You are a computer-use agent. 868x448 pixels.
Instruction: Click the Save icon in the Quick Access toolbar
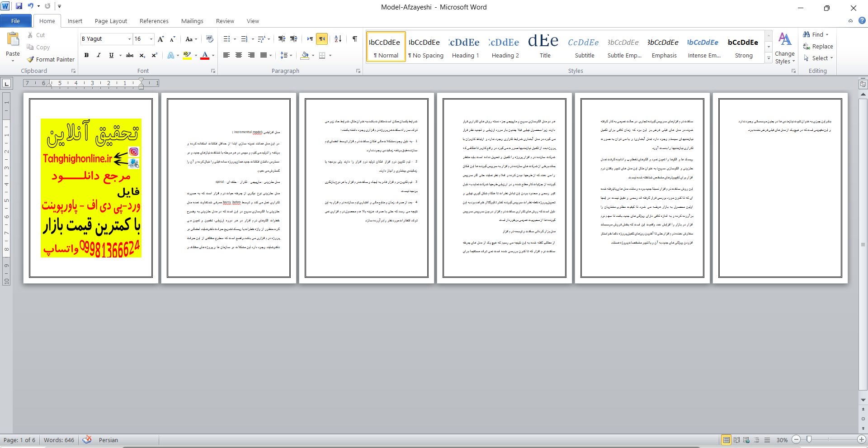click(x=19, y=6)
